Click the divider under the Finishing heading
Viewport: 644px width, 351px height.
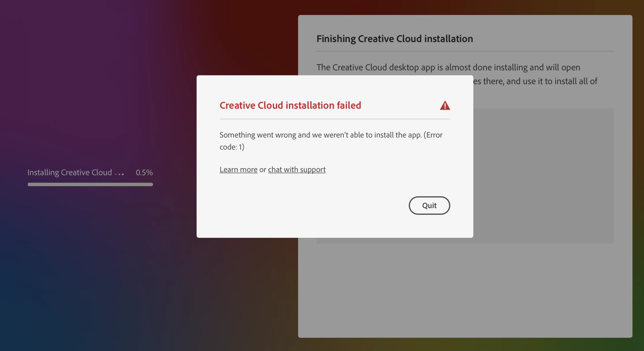coord(465,51)
